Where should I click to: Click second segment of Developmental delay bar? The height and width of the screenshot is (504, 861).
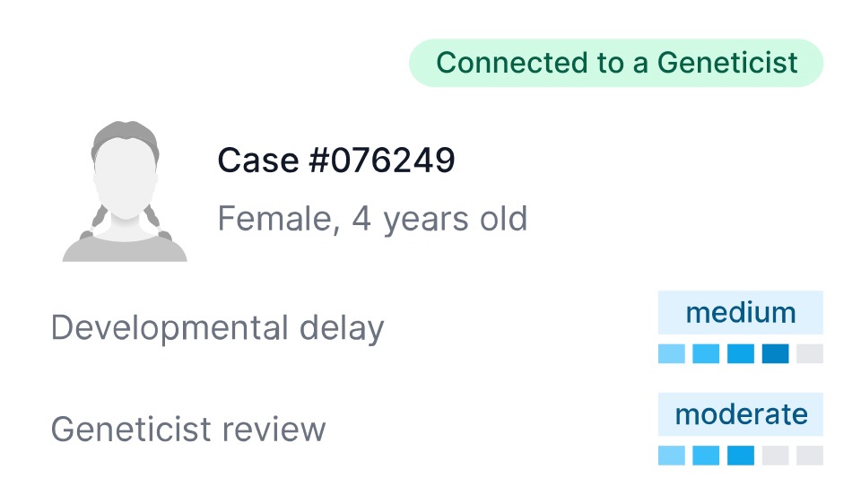(706, 353)
